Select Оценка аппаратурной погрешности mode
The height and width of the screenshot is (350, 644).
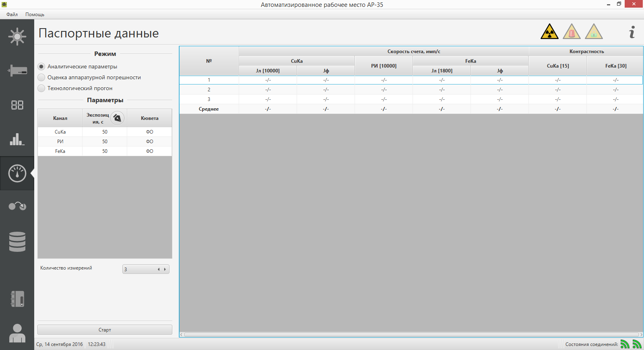click(x=41, y=77)
